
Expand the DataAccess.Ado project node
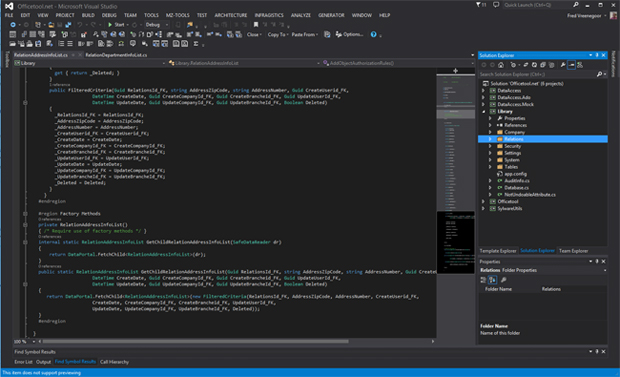(x=483, y=97)
